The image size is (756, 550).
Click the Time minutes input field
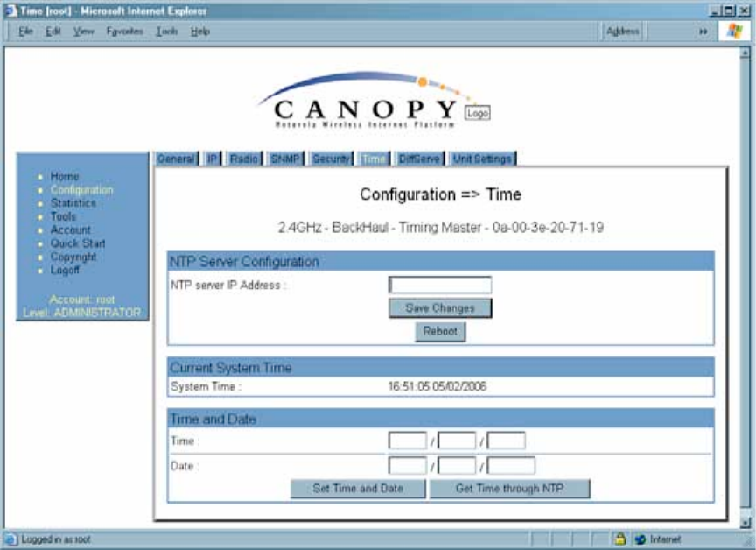457,441
